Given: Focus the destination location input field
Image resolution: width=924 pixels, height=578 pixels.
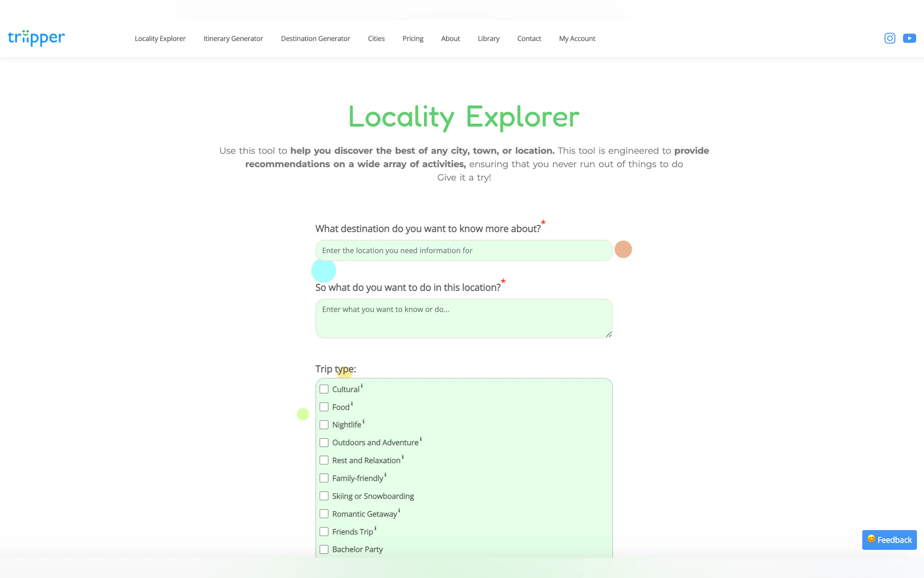Looking at the screenshot, I should 464,250.
